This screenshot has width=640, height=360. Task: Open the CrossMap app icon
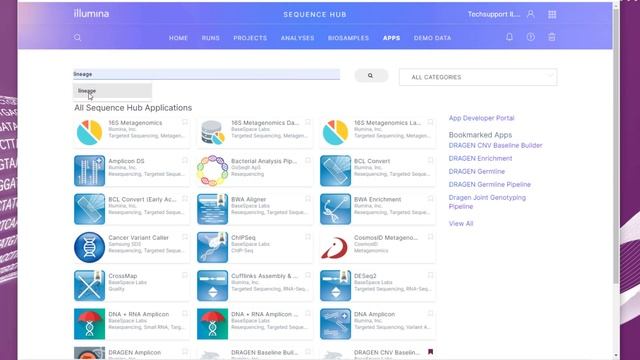point(89,286)
